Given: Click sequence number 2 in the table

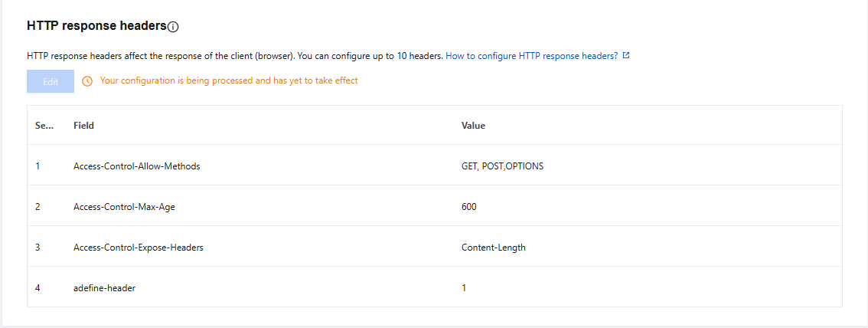Looking at the screenshot, I should [38, 207].
